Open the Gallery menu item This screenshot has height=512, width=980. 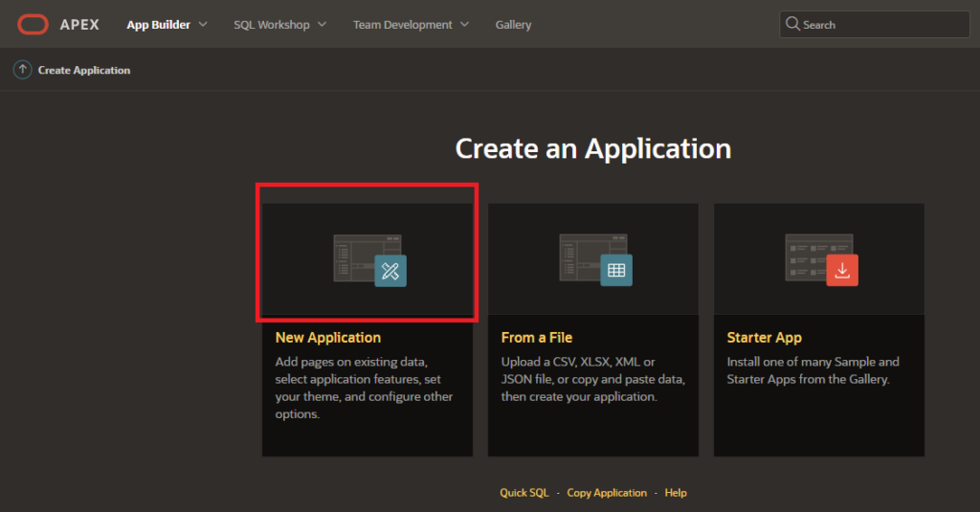[x=513, y=25]
